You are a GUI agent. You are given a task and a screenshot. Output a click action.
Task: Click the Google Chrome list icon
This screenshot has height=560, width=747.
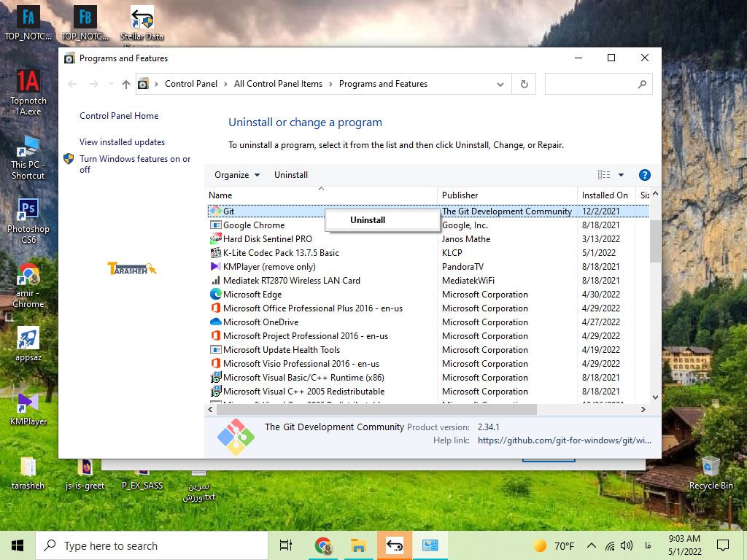216,225
